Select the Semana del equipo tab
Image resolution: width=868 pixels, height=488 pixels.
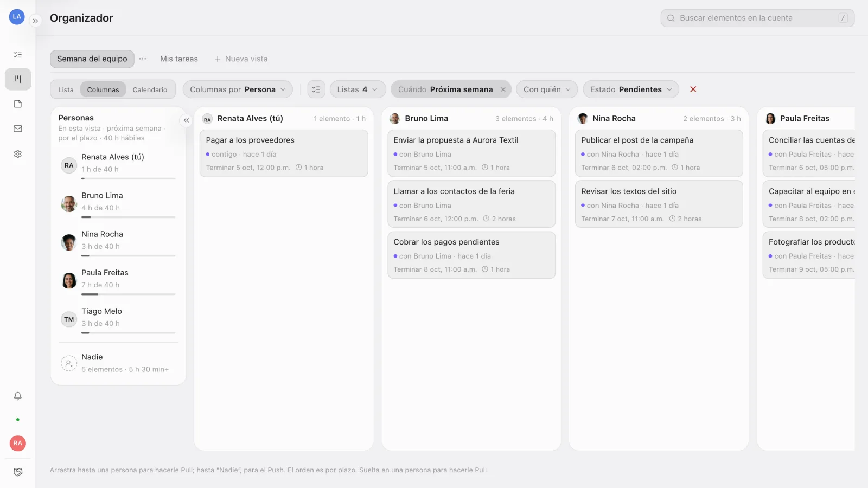click(x=92, y=59)
